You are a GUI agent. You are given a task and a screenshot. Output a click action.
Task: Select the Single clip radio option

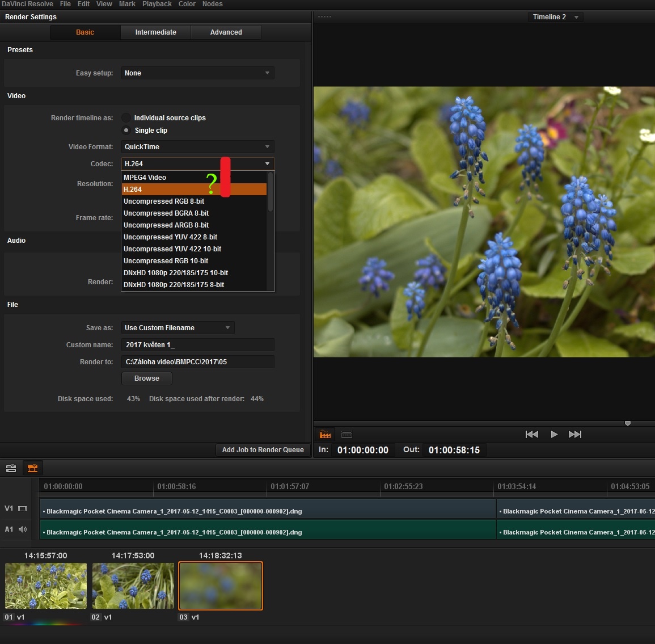126,131
